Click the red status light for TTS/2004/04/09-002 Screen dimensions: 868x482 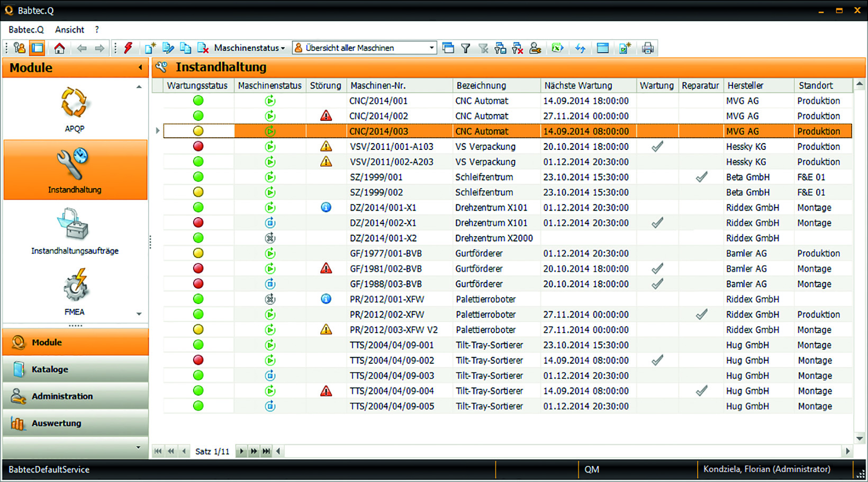[198, 360]
